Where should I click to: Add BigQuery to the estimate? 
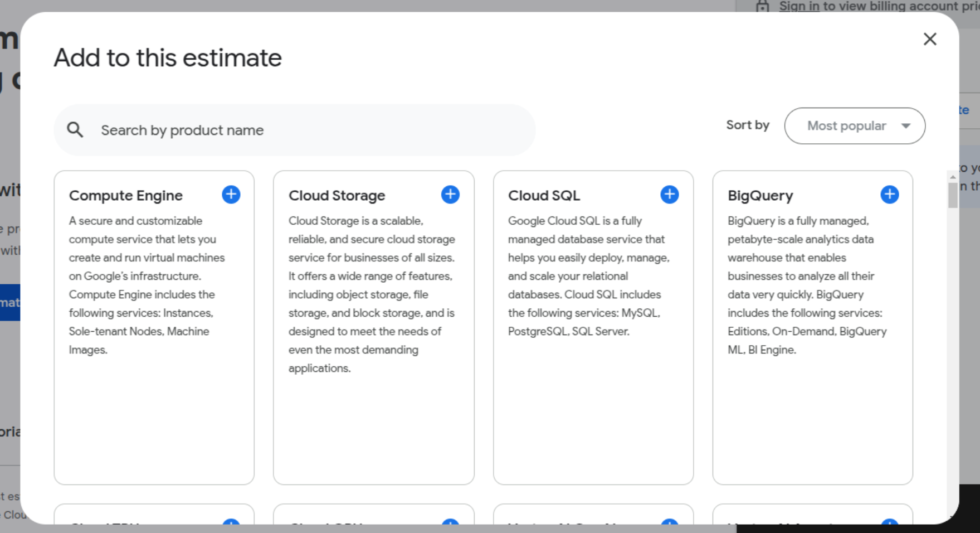coord(889,194)
